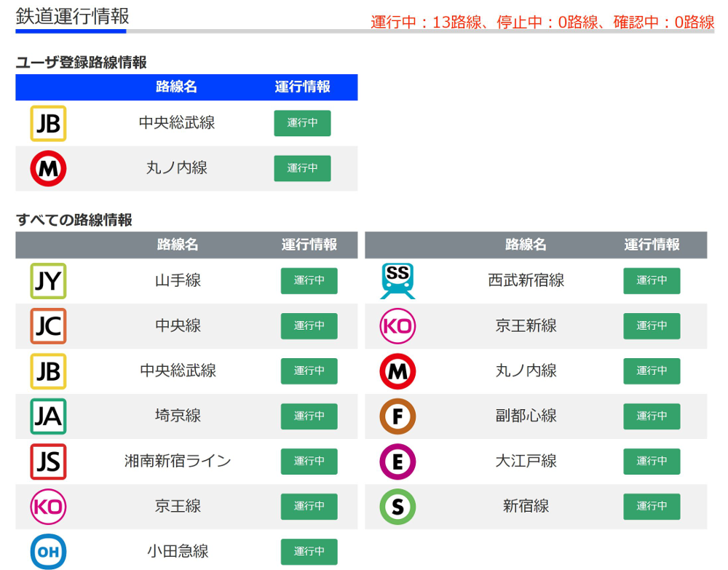Click the JB icon in the all-routes table
Image resolution: width=728 pixels, height=570 pixels.
(48, 371)
